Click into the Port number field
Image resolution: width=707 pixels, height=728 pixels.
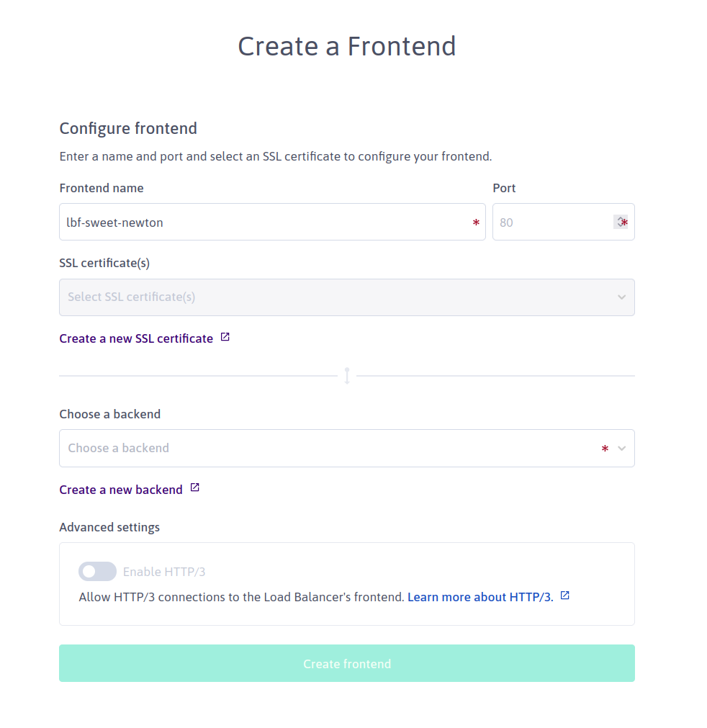point(551,223)
